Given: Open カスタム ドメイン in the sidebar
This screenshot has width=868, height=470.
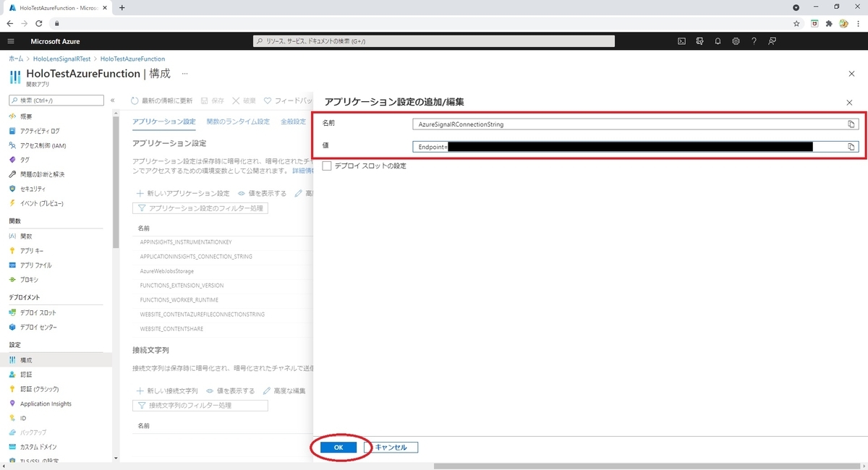Looking at the screenshot, I should point(38,447).
